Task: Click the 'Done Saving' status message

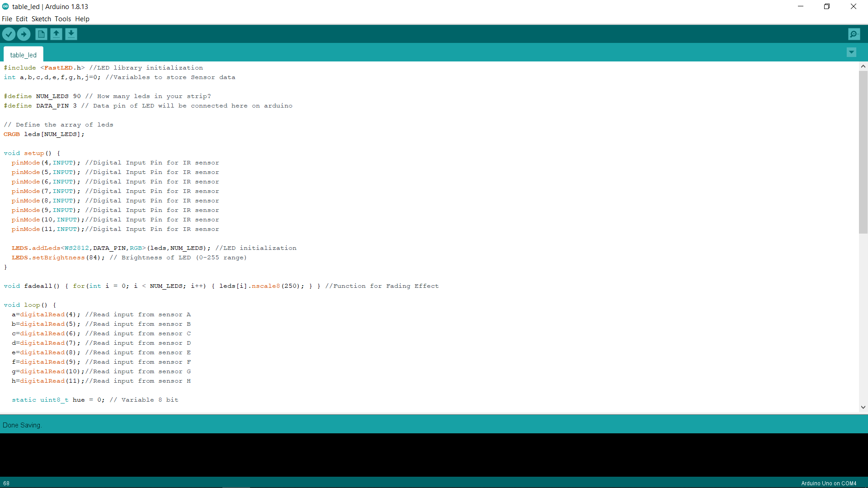Action: 22,425
